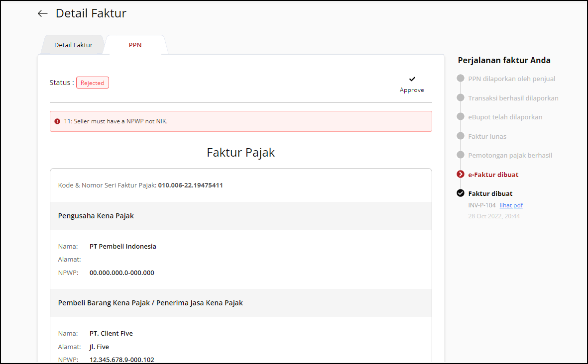Viewport: 588px width, 364px height.
Task: Click the Rejected status badge
Action: point(93,83)
